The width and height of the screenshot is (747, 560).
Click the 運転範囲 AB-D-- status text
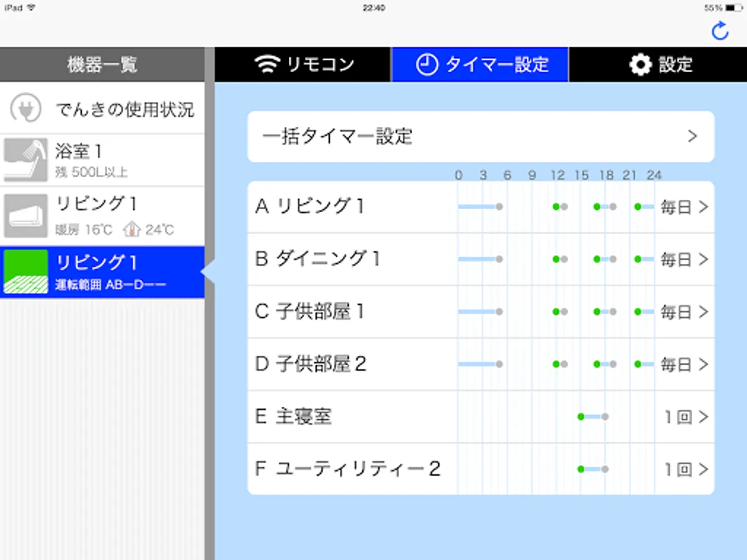111,286
